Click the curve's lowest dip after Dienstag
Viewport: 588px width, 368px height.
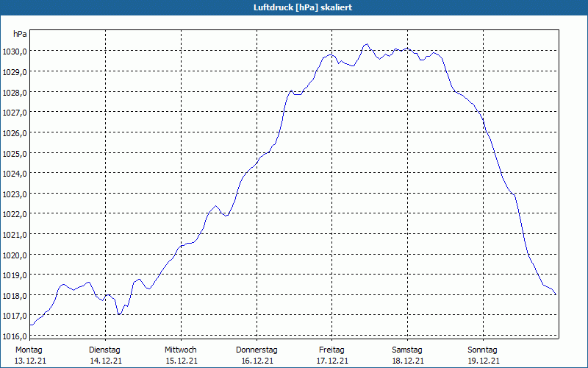click(x=119, y=314)
